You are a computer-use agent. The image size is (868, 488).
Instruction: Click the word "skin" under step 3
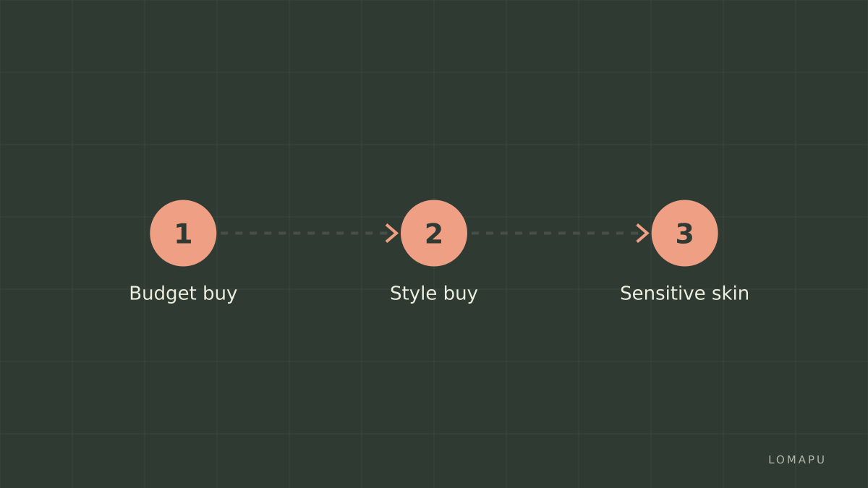(x=733, y=294)
